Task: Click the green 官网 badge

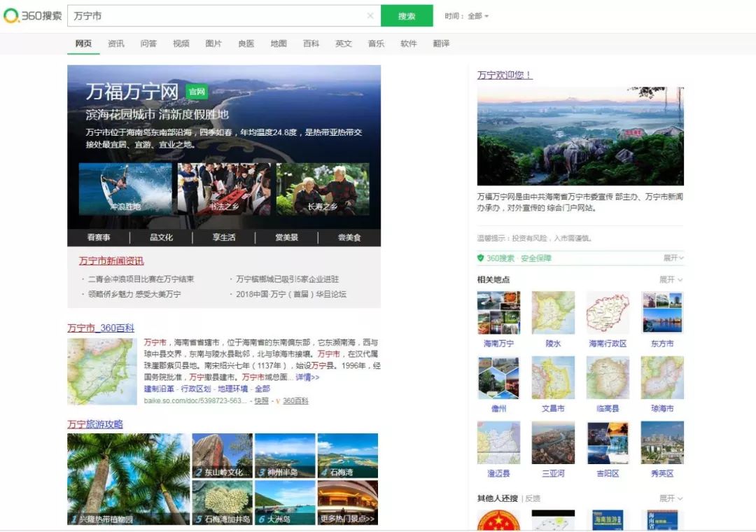Action: [197, 92]
